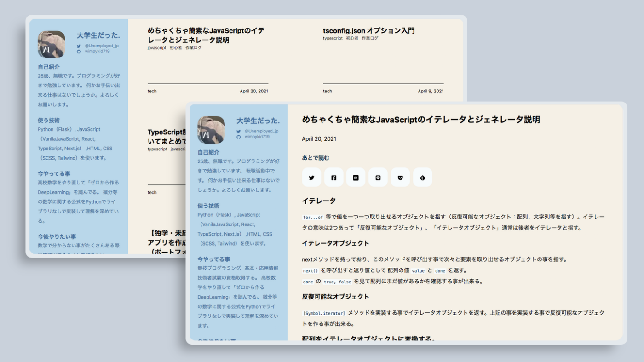The width and height of the screenshot is (644, 362).
Task: Open the JavaScriptイテレータとジェネレータ article card in back window
Action: 206,35
